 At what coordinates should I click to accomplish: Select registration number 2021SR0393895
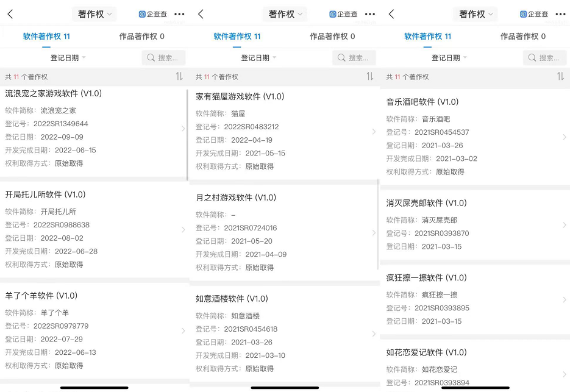442,308
